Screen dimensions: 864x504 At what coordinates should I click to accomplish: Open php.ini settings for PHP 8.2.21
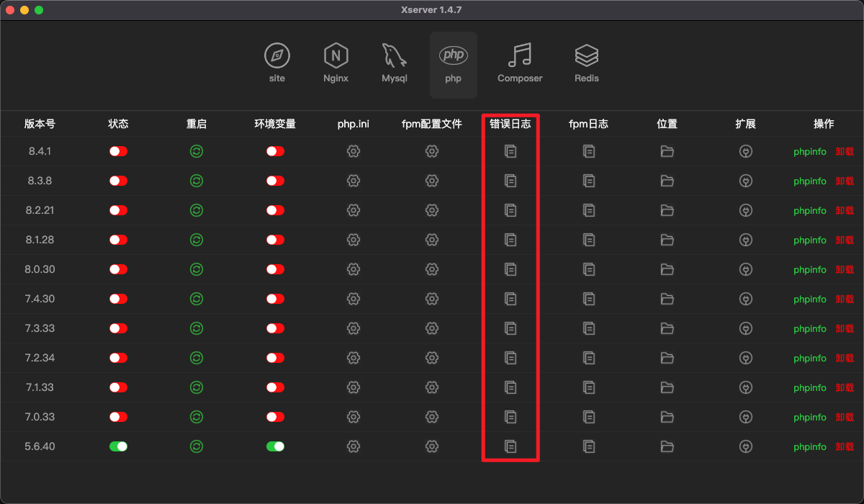tap(354, 210)
